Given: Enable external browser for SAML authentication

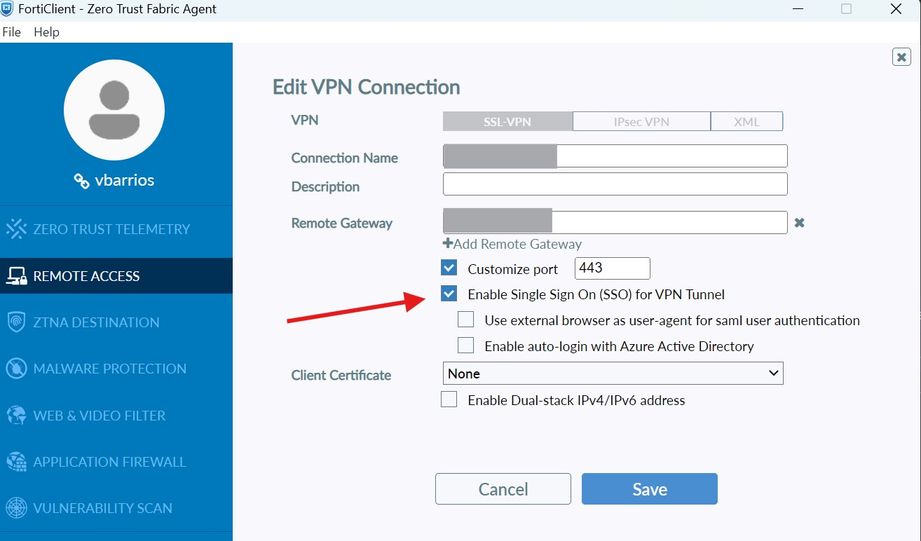Looking at the screenshot, I should [466, 321].
